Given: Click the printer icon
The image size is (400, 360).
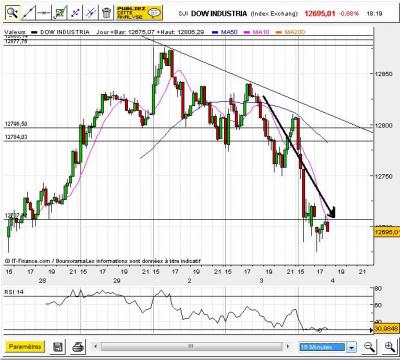Looking at the screenshot, I should (78, 347).
